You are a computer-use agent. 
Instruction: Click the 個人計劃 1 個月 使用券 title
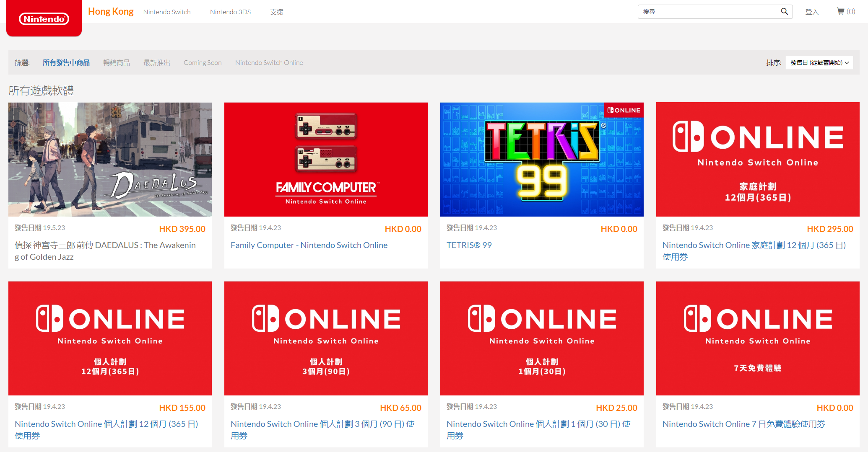pos(538,430)
